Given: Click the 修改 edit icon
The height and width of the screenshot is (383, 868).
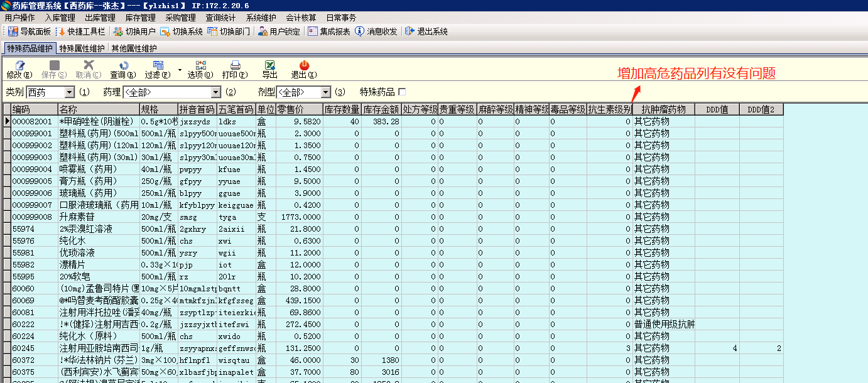Looking at the screenshot, I should click(19, 66).
